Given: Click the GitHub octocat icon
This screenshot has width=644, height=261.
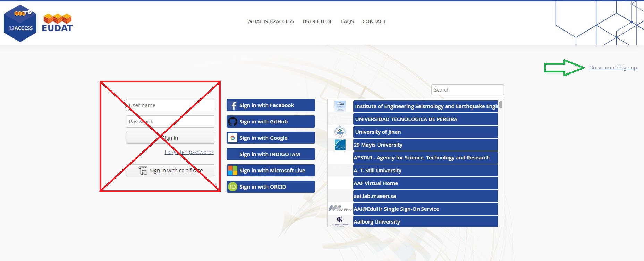Looking at the screenshot, I should pos(233,122).
